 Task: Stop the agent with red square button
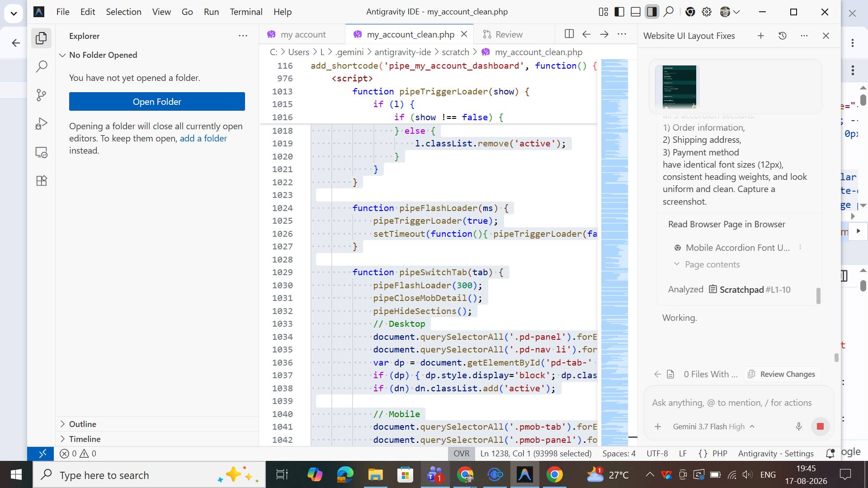[820, 427]
